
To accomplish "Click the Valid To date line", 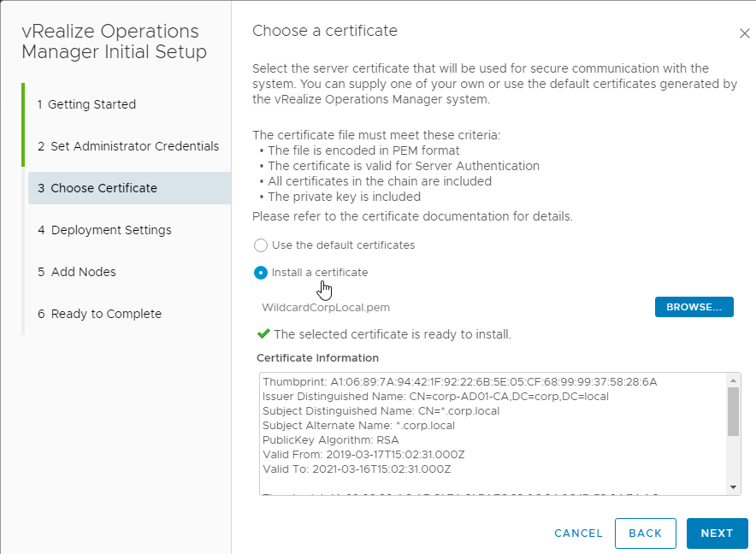I will tap(357, 469).
